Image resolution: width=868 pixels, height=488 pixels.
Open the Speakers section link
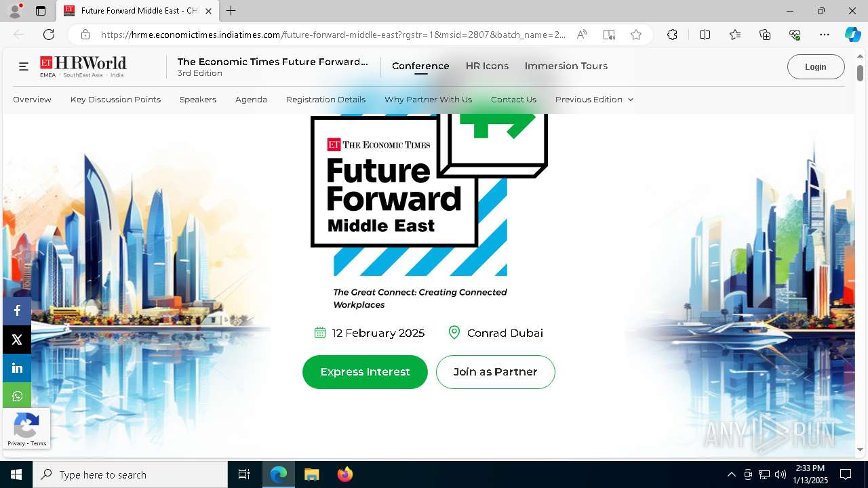click(198, 100)
